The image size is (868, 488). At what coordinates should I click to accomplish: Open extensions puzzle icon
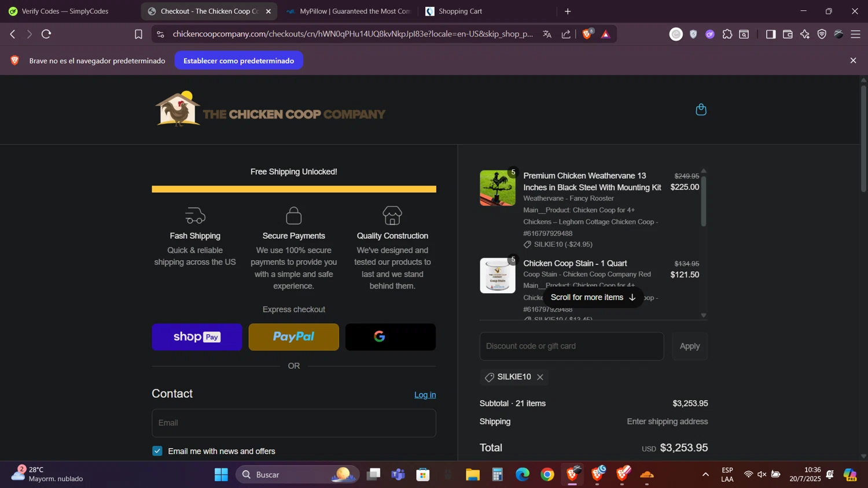coord(727,34)
